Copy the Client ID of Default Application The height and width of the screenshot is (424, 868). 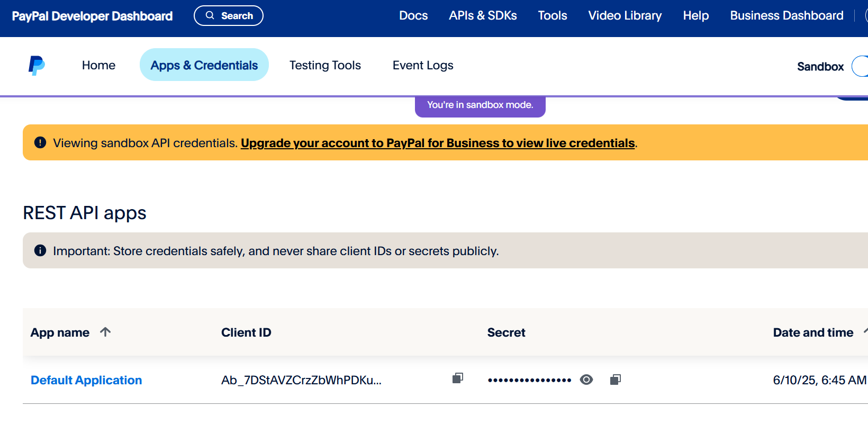pos(458,378)
